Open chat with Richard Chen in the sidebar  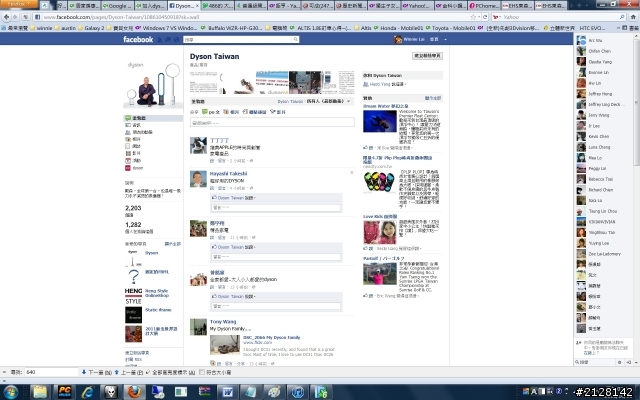click(x=600, y=190)
